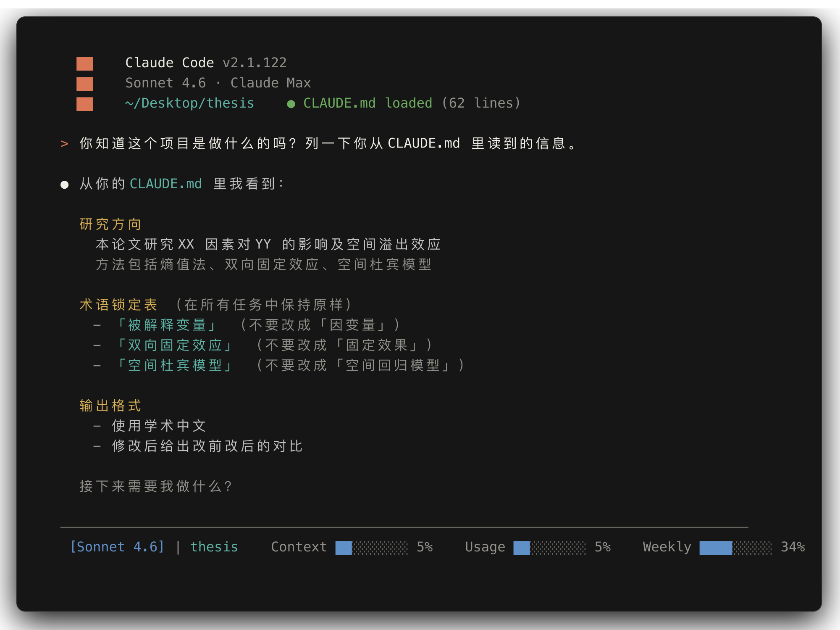Click the 研究方向 heading
The width and height of the screenshot is (840, 630).
click(x=110, y=224)
